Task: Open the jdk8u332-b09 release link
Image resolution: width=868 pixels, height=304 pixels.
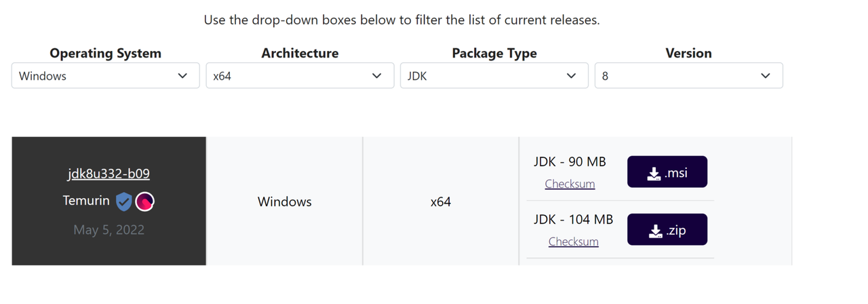Action: point(108,174)
